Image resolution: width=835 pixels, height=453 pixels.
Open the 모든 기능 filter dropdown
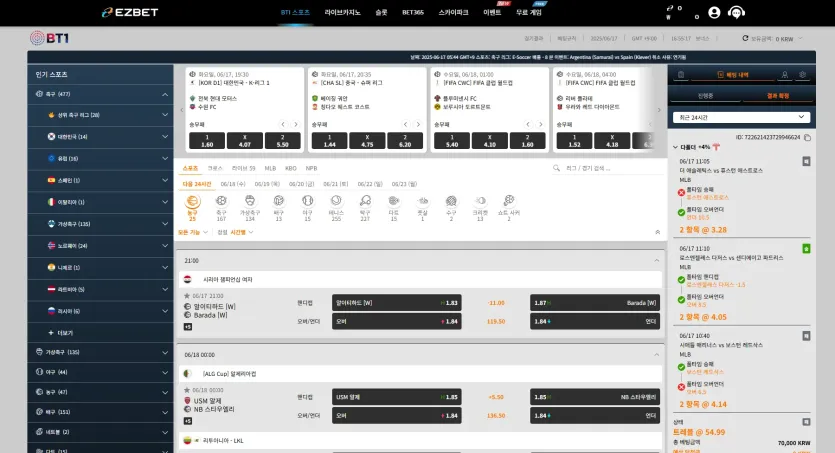coord(192,232)
